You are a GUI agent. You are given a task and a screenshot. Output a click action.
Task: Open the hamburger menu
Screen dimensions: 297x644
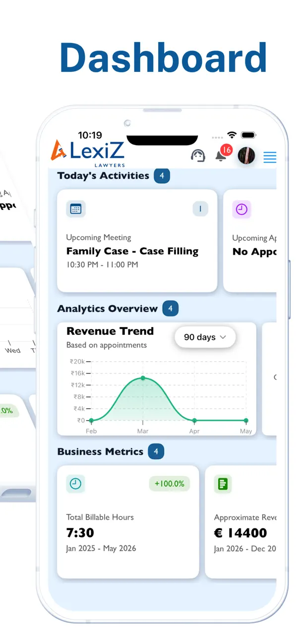pos(270,158)
